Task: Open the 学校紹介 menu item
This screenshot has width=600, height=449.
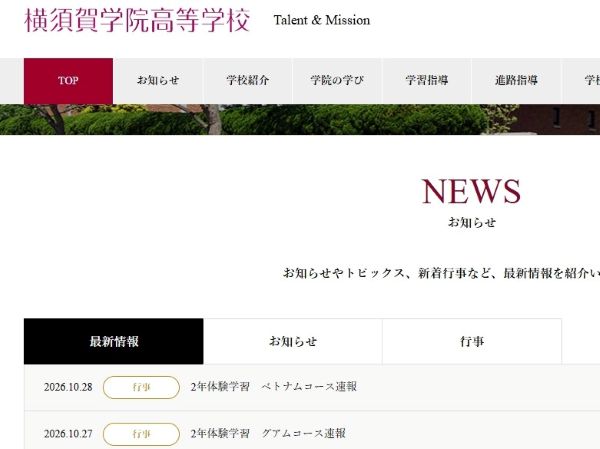Action: pyautogui.click(x=248, y=81)
